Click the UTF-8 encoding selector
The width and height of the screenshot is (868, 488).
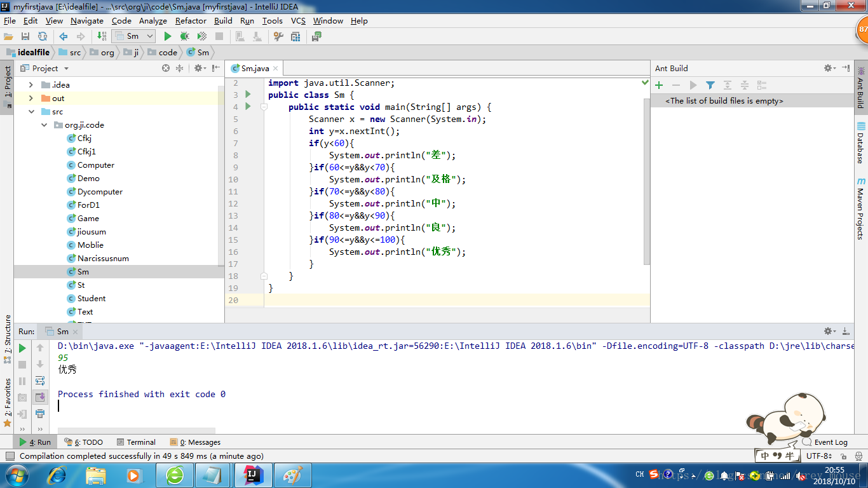tap(818, 456)
